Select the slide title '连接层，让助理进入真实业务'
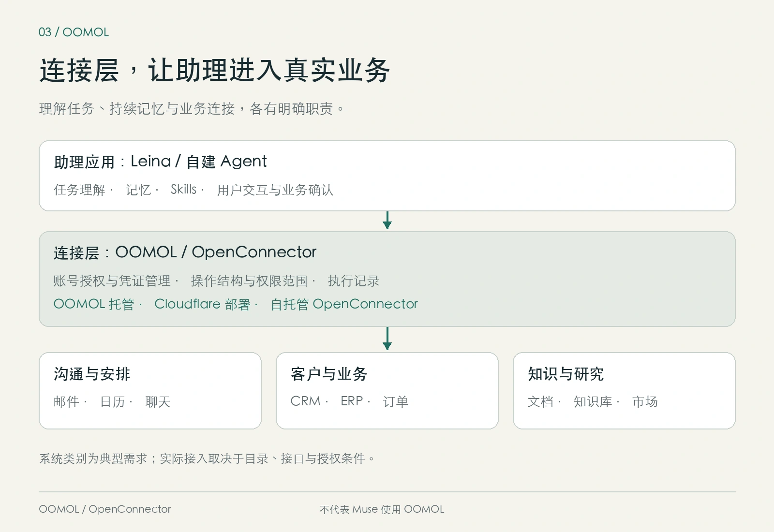This screenshot has width=774, height=532. [x=214, y=70]
